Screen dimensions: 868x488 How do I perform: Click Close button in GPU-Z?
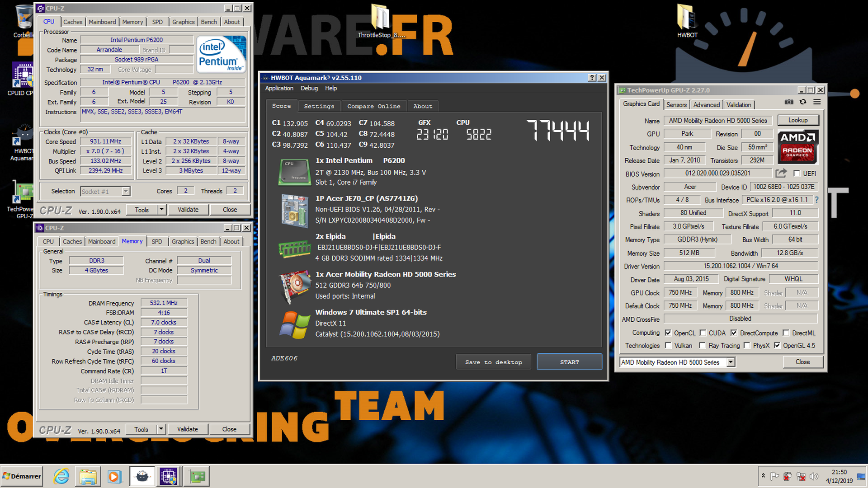[x=802, y=362]
